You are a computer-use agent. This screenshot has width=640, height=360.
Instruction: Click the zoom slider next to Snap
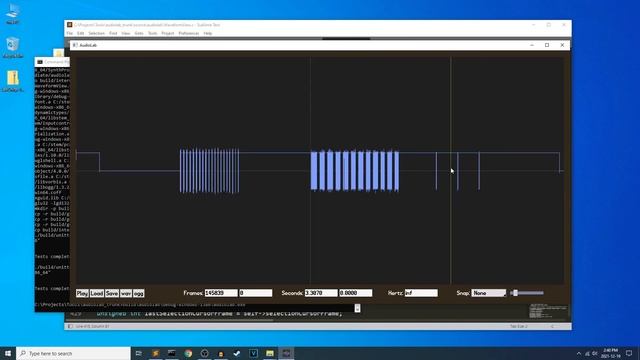pyautogui.click(x=527, y=293)
